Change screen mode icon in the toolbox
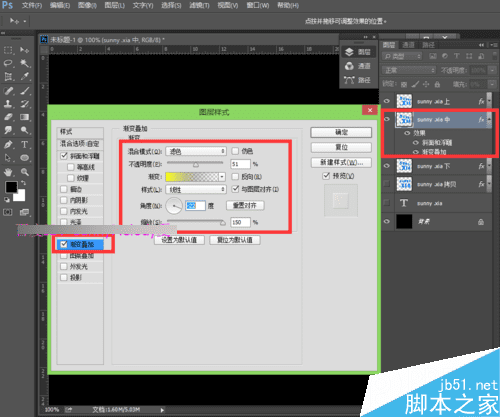Viewport: 500px width, 417px height. click(x=24, y=212)
